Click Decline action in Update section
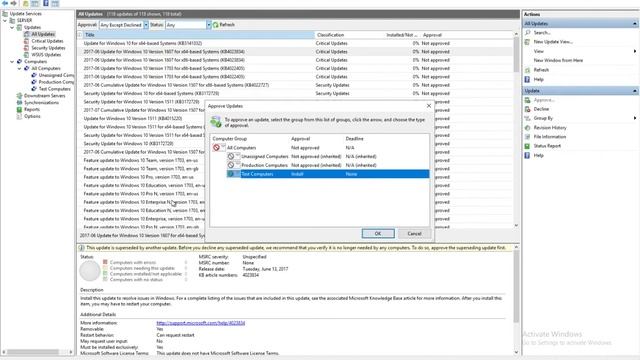Image resolution: width=640 pixels, height=360 pixels. pos(541,109)
